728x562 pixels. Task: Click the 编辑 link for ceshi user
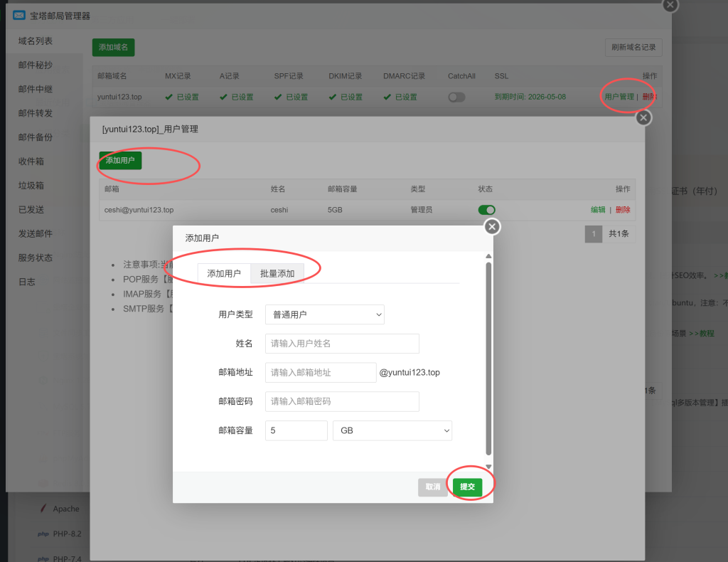[598, 210]
